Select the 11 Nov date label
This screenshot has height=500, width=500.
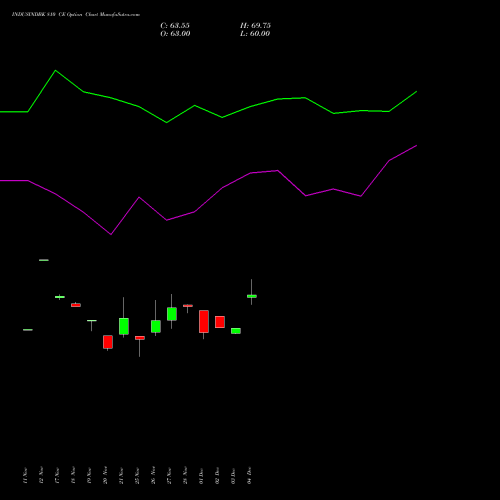pyautogui.click(x=25, y=476)
